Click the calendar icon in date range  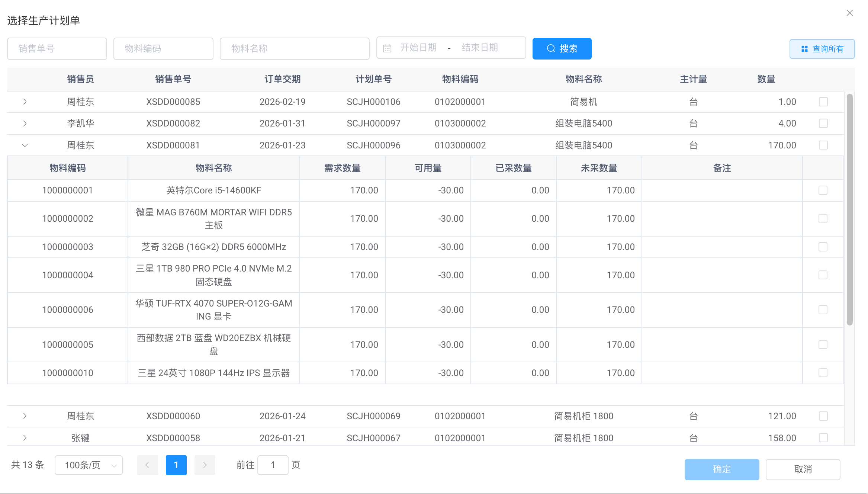387,48
